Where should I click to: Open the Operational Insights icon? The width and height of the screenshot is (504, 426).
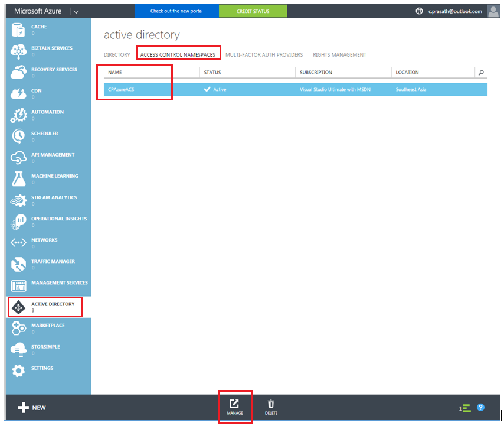click(18, 222)
